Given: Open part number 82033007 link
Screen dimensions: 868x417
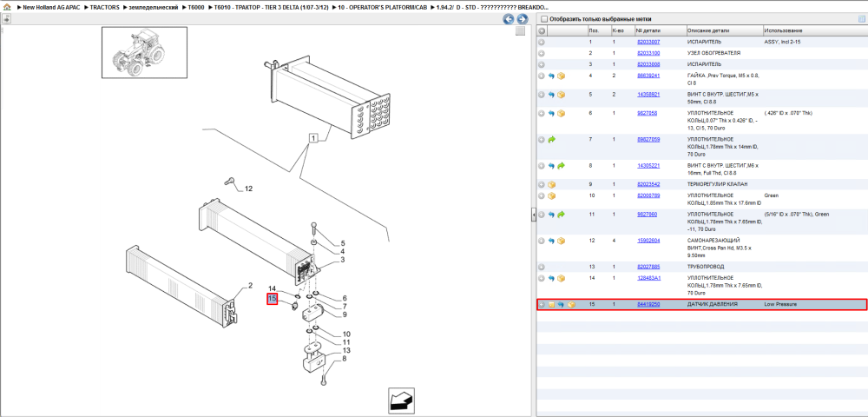Looking at the screenshot, I should pyautogui.click(x=648, y=42).
